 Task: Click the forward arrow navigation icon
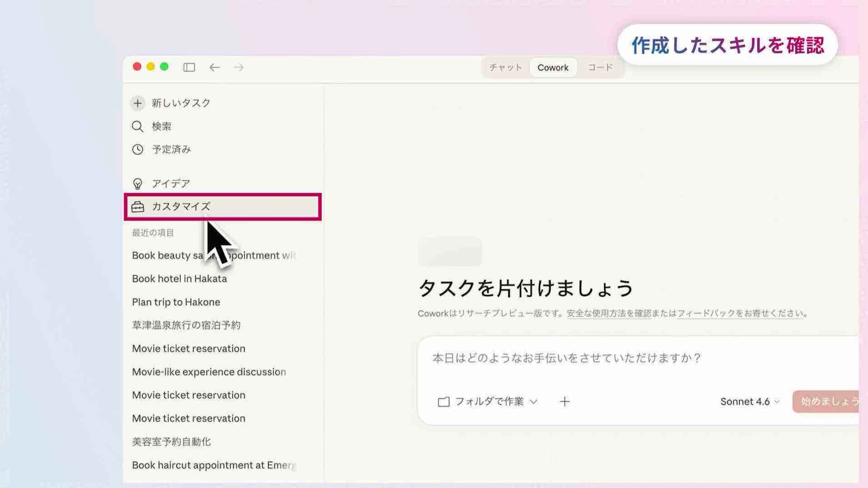click(238, 67)
